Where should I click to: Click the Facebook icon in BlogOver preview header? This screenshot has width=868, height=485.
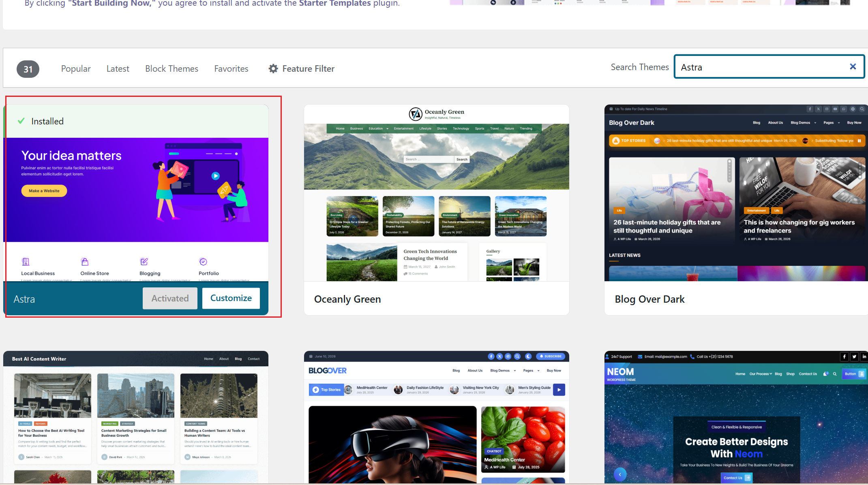pos(491,357)
